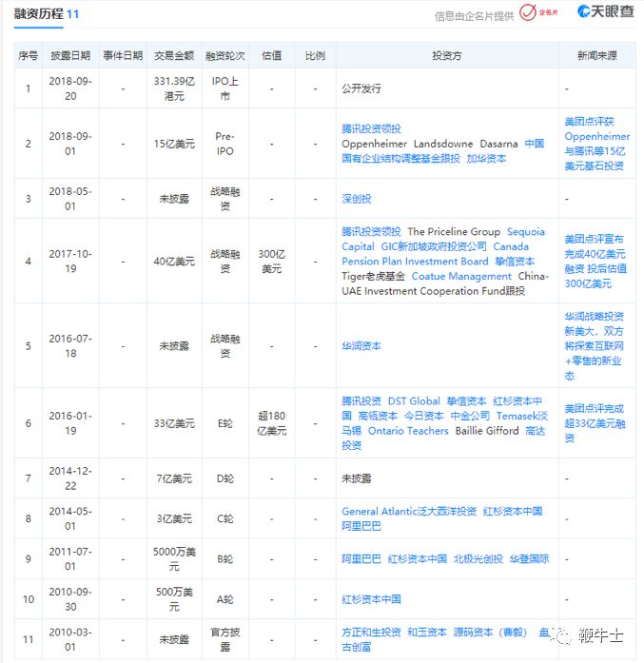Image resolution: width=644 pixels, height=663 pixels.
Task: Open 今日资本 investor link
Action: [423, 416]
